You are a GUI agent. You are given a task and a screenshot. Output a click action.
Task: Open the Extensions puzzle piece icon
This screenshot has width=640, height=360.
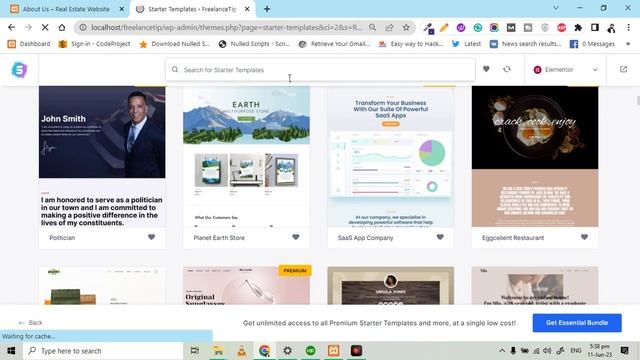(x=578, y=27)
